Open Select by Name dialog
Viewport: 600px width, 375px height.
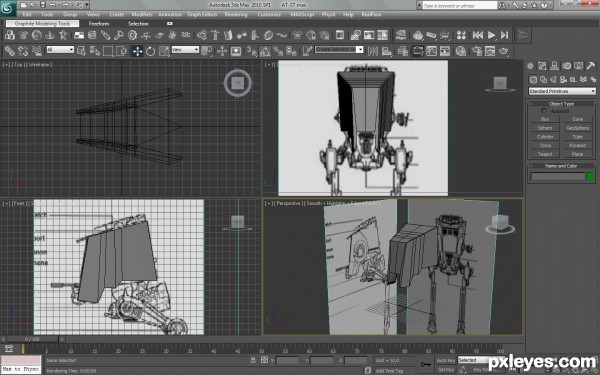point(95,51)
